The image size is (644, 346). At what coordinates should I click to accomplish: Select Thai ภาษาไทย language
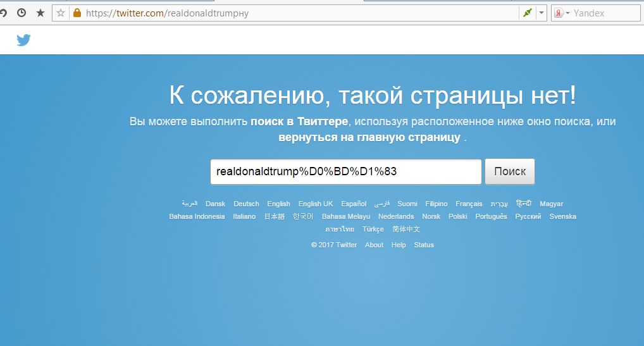[x=340, y=229]
